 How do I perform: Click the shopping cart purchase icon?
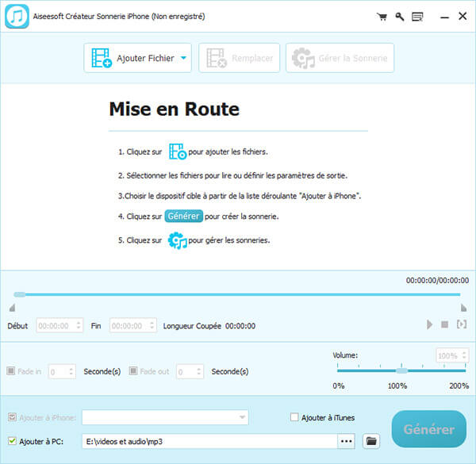click(x=382, y=17)
